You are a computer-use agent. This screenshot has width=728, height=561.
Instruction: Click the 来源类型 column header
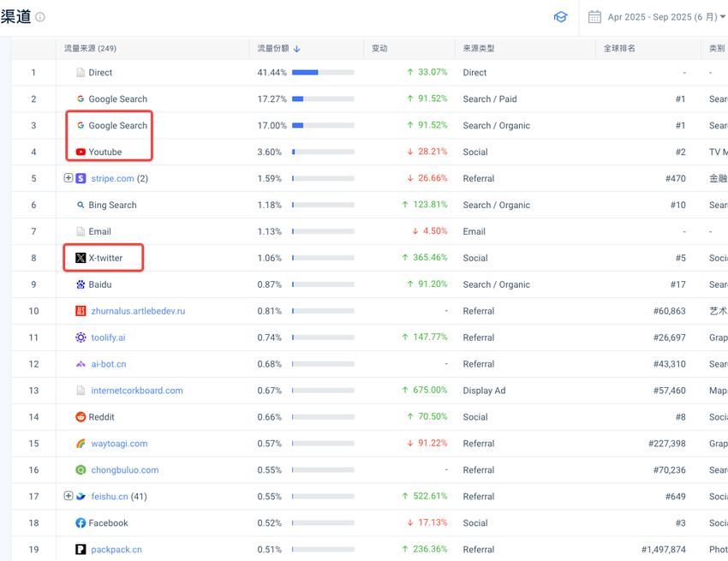click(x=478, y=48)
